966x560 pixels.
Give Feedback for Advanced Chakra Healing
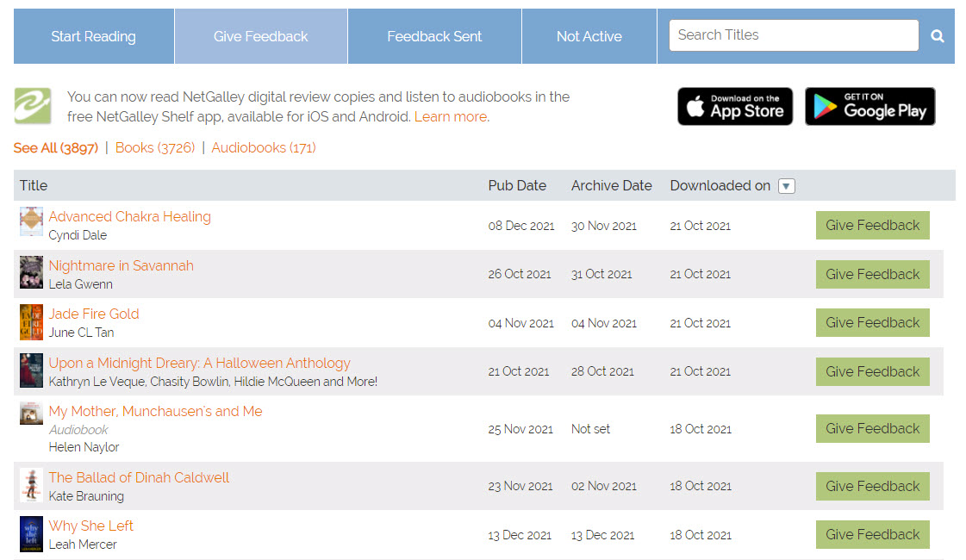(x=872, y=225)
